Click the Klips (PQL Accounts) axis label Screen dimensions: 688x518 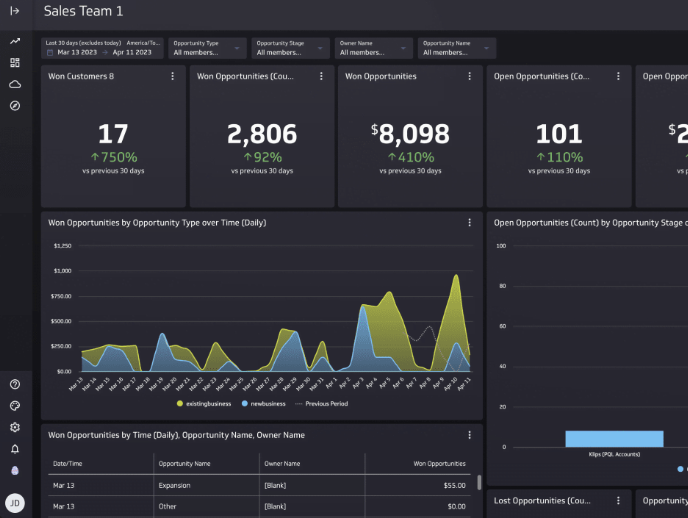point(614,454)
